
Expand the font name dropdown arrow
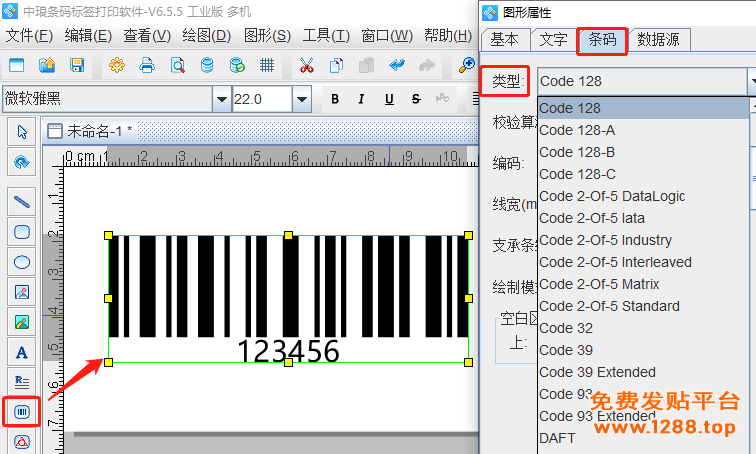tap(221, 99)
